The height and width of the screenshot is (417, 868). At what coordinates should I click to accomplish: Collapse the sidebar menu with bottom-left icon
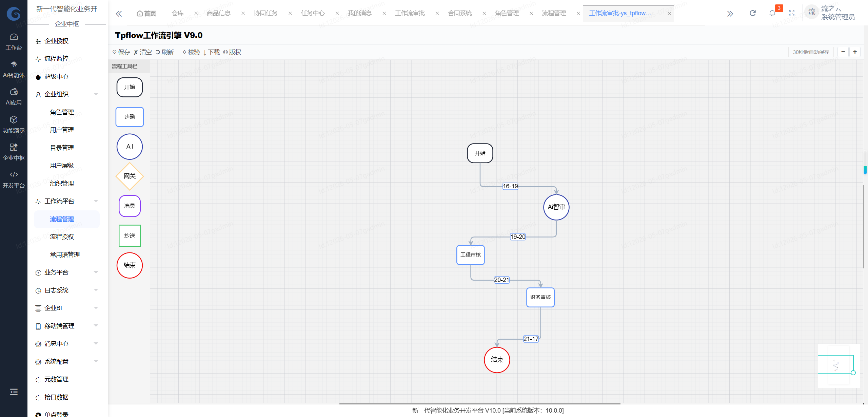[x=14, y=392]
